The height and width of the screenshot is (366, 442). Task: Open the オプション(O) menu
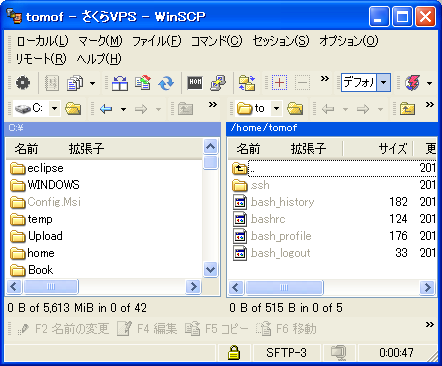click(x=349, y=41)
